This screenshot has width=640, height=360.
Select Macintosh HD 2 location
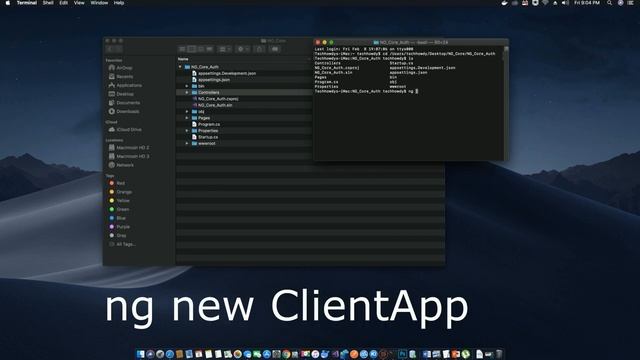129,147
